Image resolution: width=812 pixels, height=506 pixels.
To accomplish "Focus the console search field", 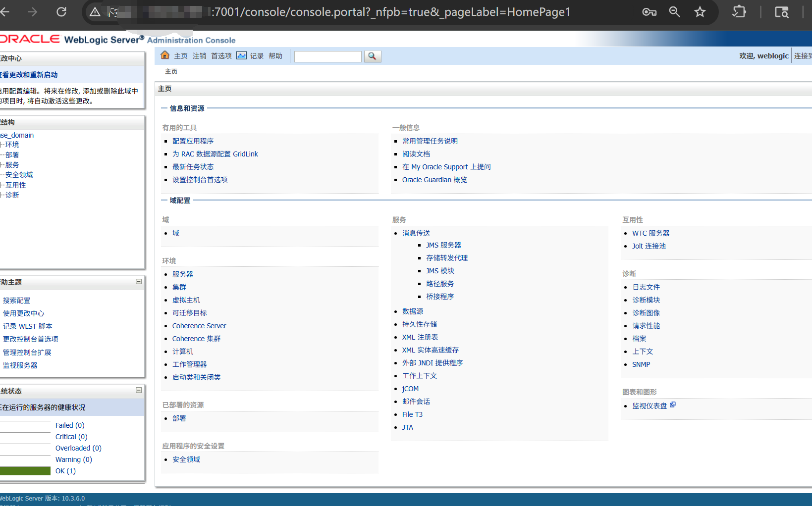I will click(x=327, y=56).
